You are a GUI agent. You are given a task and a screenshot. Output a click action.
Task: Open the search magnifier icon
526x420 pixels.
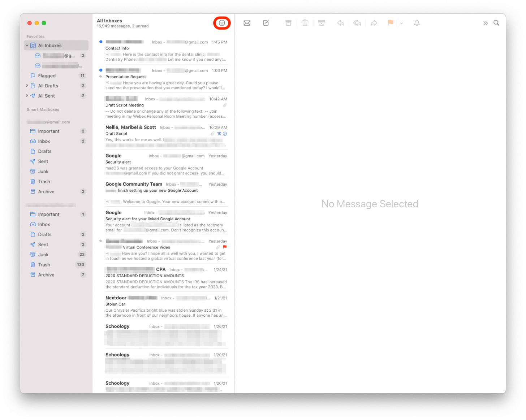[x=496, y=22]
